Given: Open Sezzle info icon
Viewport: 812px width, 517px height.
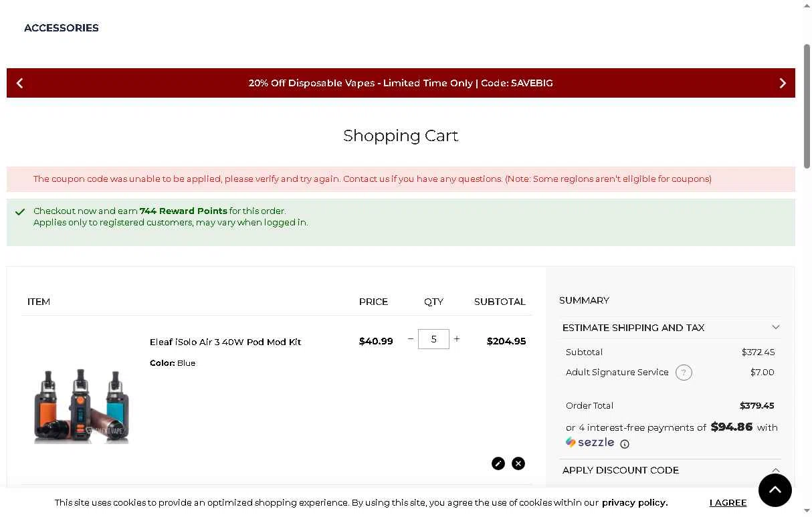Looking at the screenshot, I should (625, 444).
